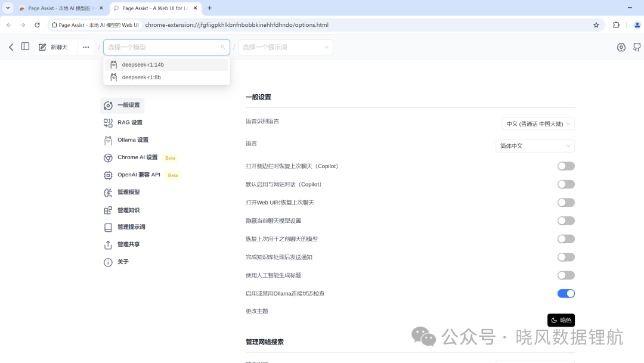Click the OpenAI 兼容 API chip icon
The image size is (644, 363).
click(108, 175)
